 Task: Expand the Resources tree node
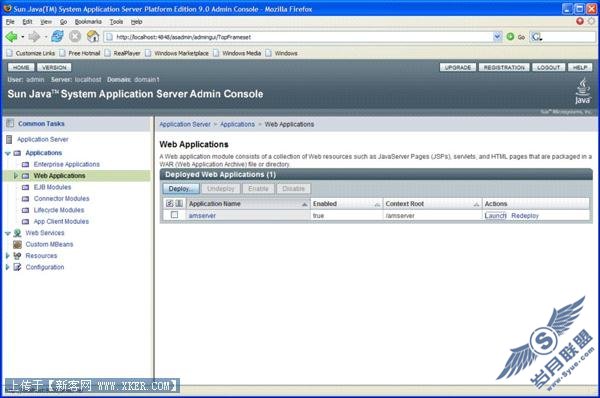click(7, 256)
